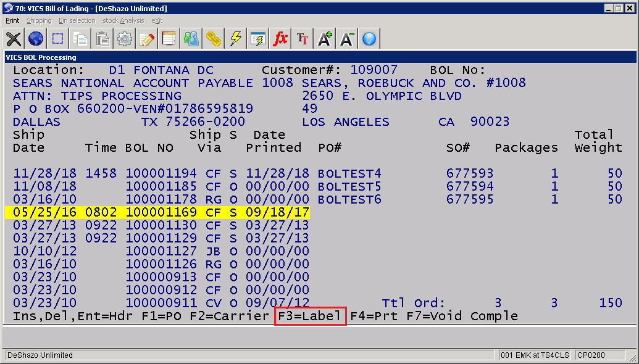This screenshot has height=364, width=639.
Task: Click the F2=Carrier function key hint
Action: click(230, 316)
